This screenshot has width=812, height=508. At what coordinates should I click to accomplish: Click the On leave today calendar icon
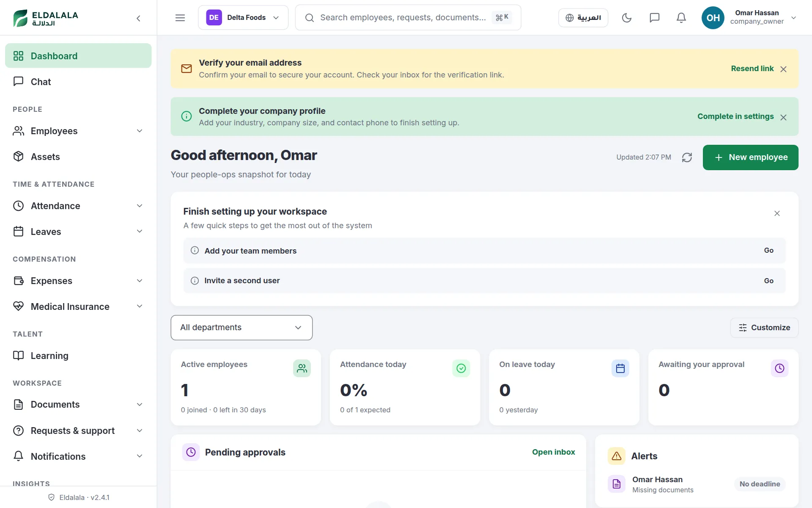coord(620,368)
